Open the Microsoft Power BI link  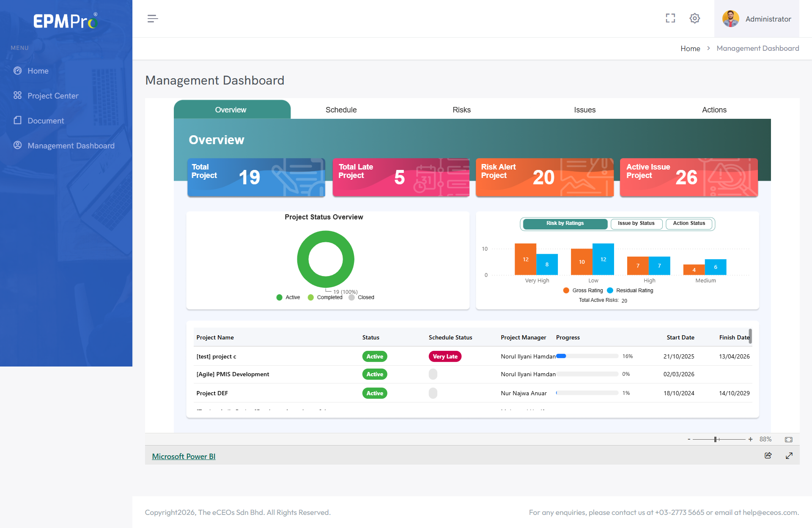click(x=184, y=457)
